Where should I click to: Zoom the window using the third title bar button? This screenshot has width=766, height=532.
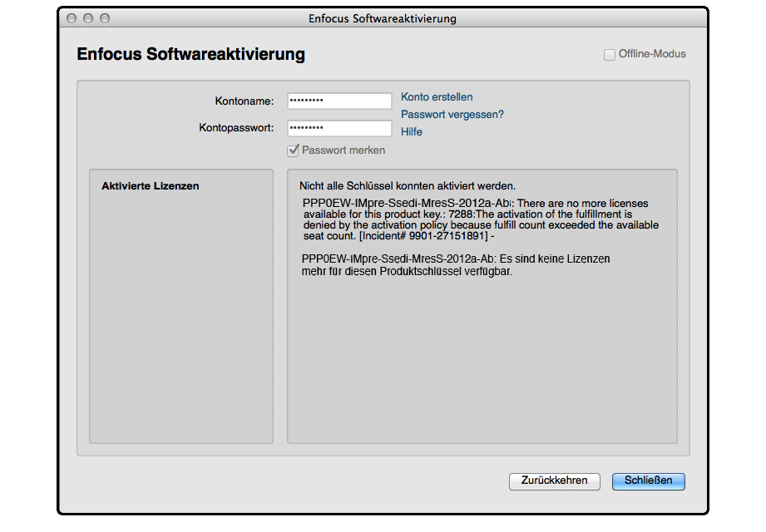pyautogui.click(x=104, y=18)
